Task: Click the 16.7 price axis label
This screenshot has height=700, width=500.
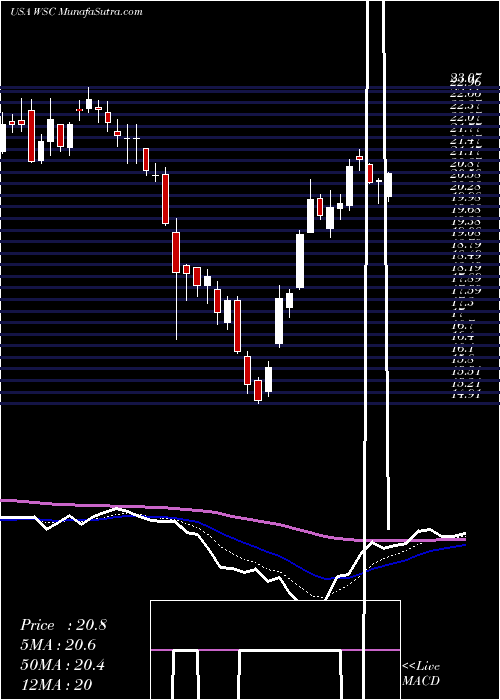Action: coord(462,325)
